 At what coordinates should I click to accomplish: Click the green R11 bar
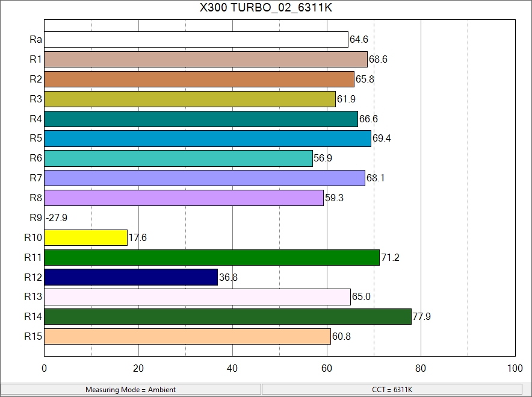point(212,257)
